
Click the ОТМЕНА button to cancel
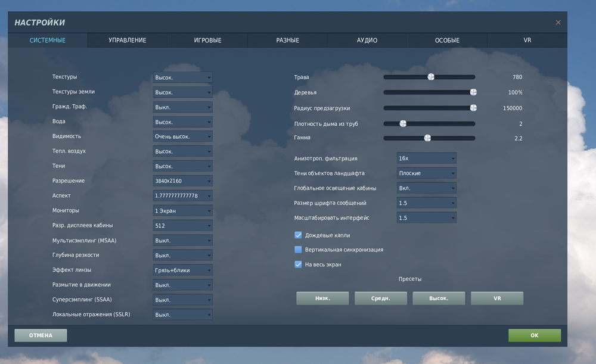click(40, 335)
